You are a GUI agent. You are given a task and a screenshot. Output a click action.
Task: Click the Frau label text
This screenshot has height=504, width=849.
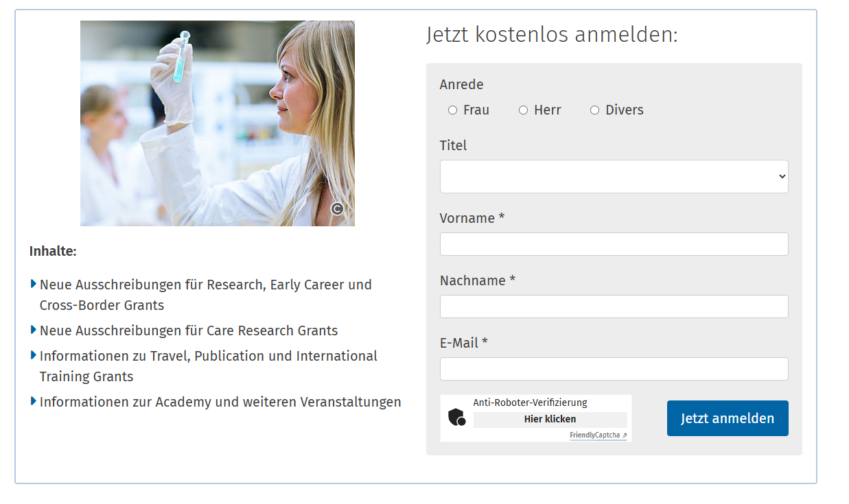[476, 110]
